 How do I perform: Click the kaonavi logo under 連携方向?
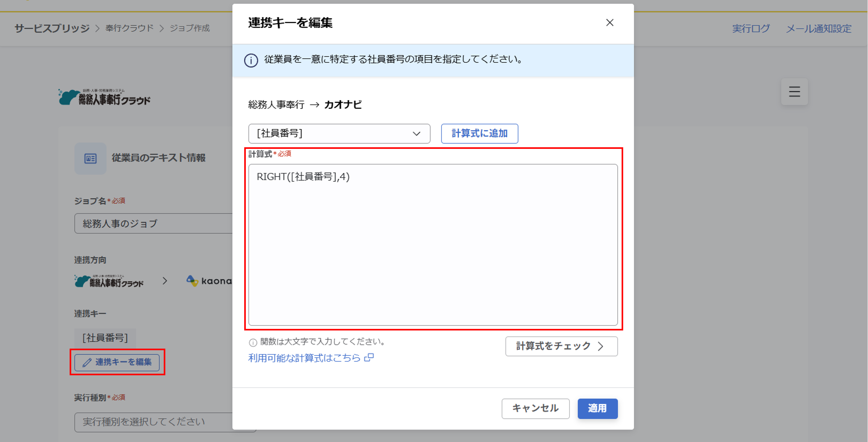[209, 281]
